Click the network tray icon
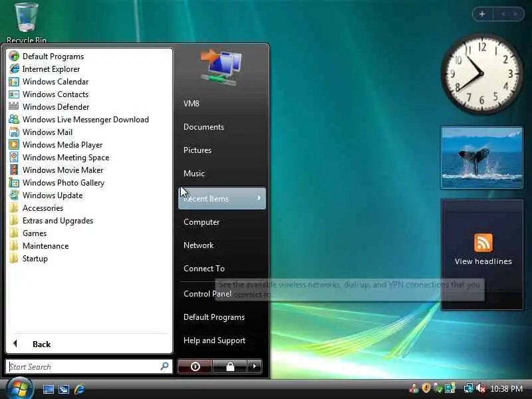Screen dimensions: 532x399 (x=469, y=388)
